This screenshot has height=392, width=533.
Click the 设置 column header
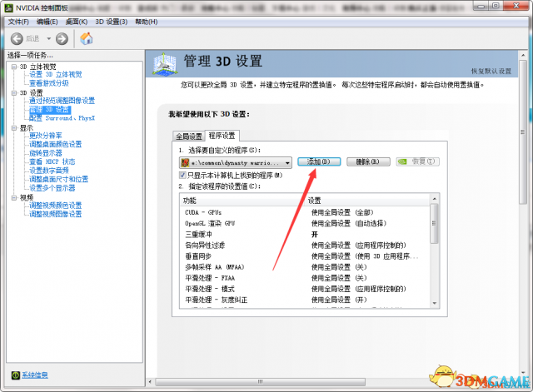pyautogui.click(x=367, y=201)
